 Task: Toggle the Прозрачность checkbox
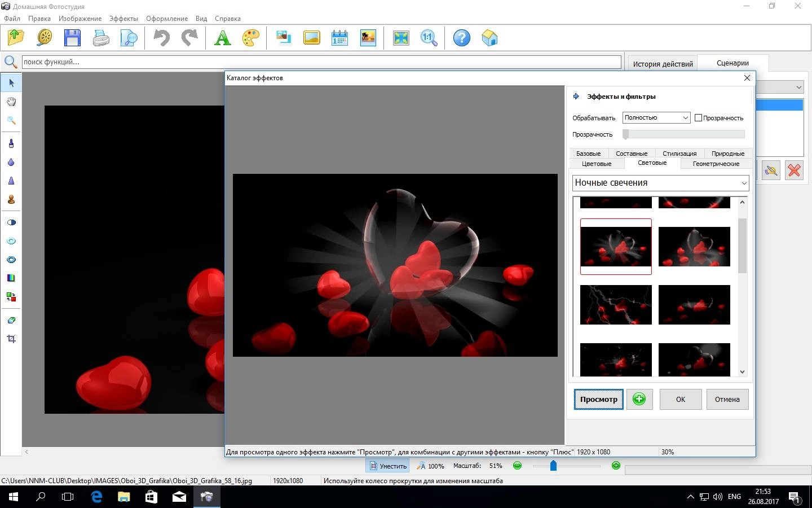698,117
